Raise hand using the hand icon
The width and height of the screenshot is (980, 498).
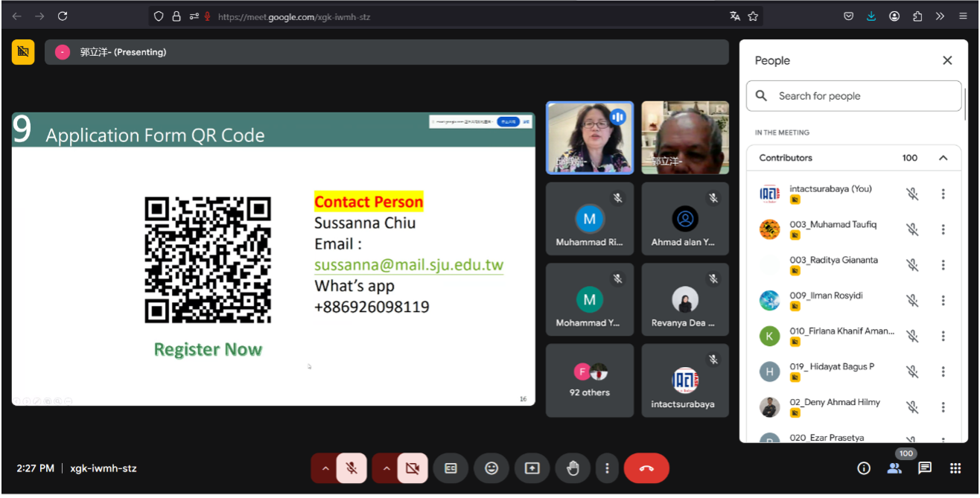click(572, 468)
